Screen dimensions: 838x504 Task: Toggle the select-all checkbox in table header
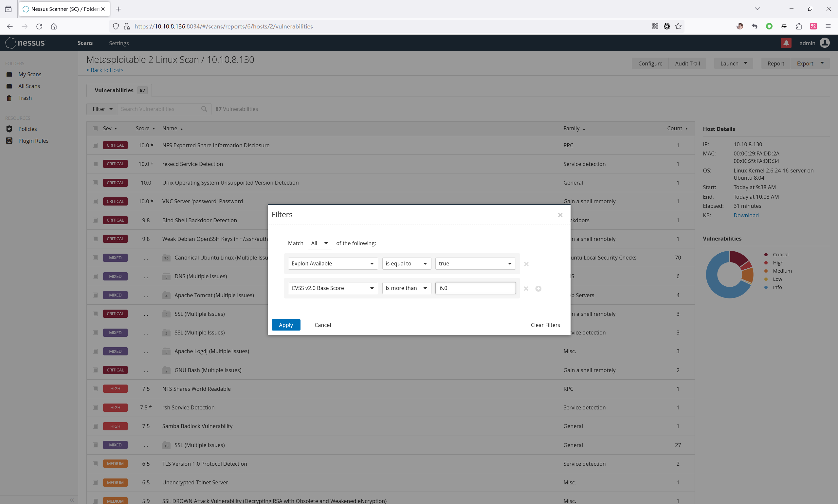[x=95, y=129]
